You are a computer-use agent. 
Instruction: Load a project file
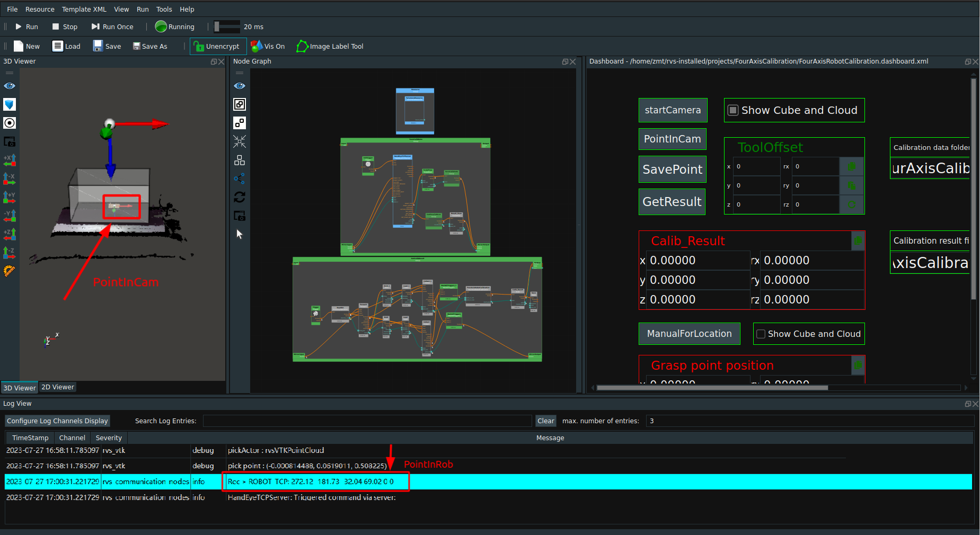66,46
